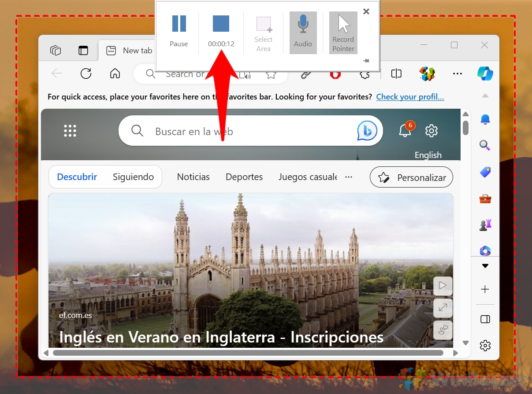532x394 pixels.
Task: Select the Descubrir feed tab
Action: (77, 177)
